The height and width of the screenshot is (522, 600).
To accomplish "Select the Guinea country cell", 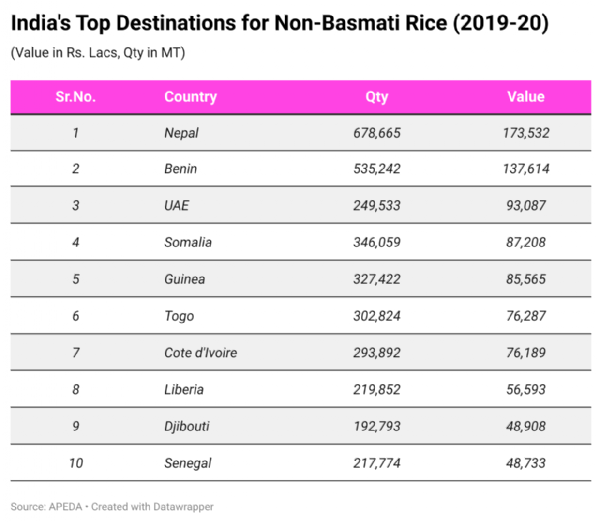I will point(184,279).
